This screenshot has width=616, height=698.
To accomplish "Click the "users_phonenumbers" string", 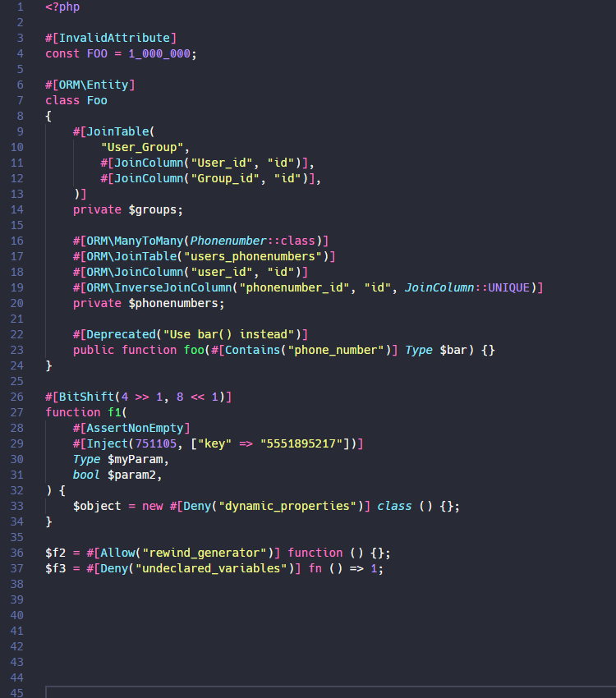I will [x=253, y=256].
